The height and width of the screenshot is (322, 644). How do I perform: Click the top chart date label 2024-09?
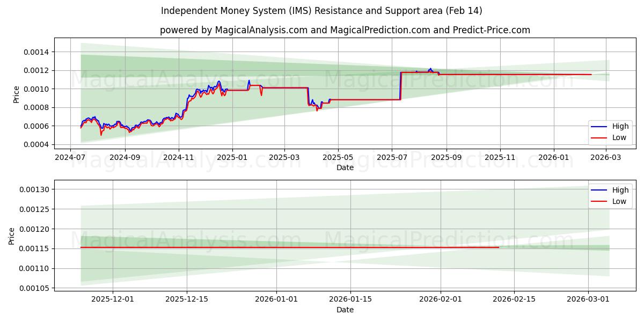pyautogui.click(x=125, y=157)
